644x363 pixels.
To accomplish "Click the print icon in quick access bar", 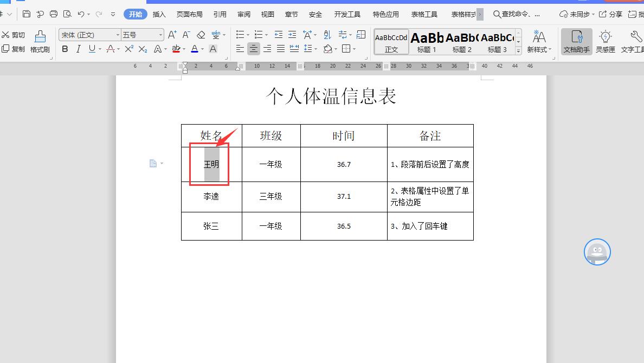I will [x=54, y=14].
